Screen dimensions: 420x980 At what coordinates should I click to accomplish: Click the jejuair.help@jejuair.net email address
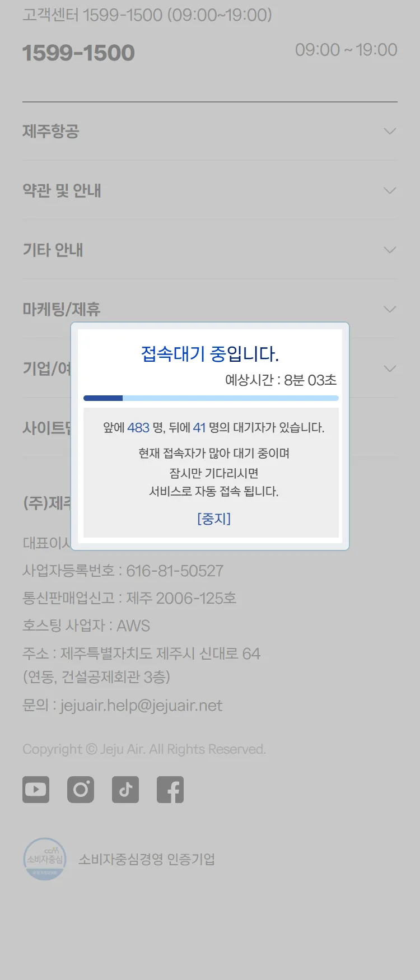tap(141, 706)
